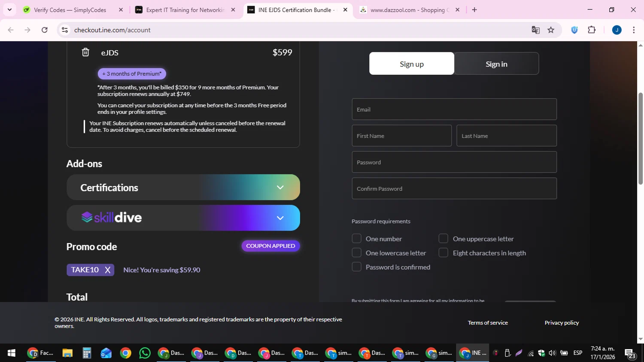Open network icon in system tray
644x362 pixels.
coord(531,353)
